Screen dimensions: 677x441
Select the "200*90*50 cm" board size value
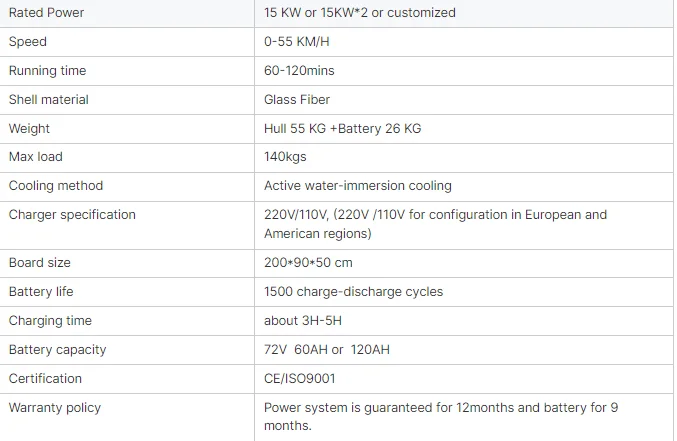coord(308,263)
